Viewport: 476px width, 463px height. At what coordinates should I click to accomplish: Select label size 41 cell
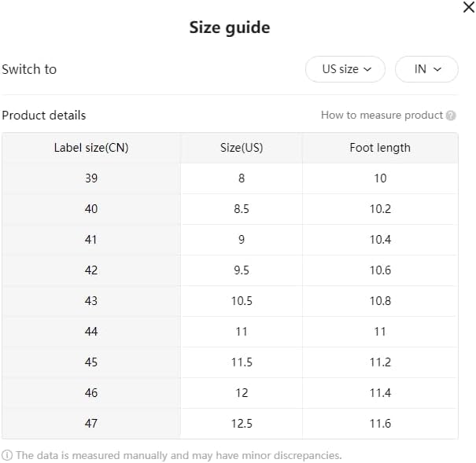coord(91,240)
